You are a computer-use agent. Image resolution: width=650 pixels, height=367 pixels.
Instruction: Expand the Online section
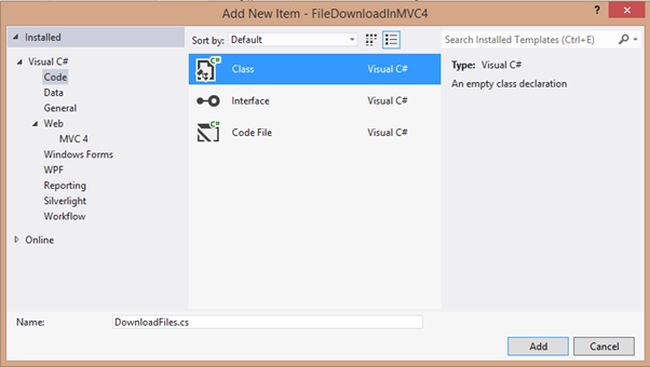(x=17, y=239)
